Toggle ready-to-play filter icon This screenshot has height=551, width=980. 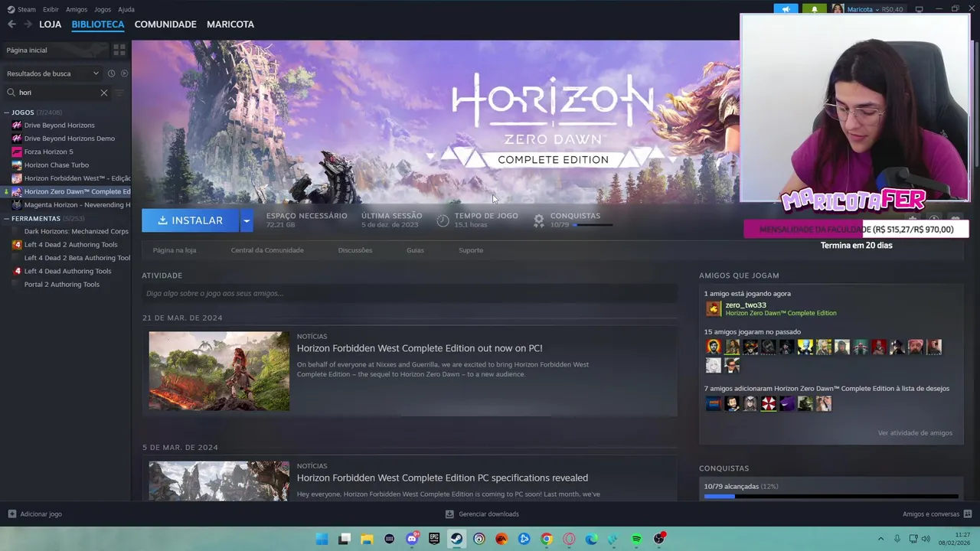[x=124, y=73]
